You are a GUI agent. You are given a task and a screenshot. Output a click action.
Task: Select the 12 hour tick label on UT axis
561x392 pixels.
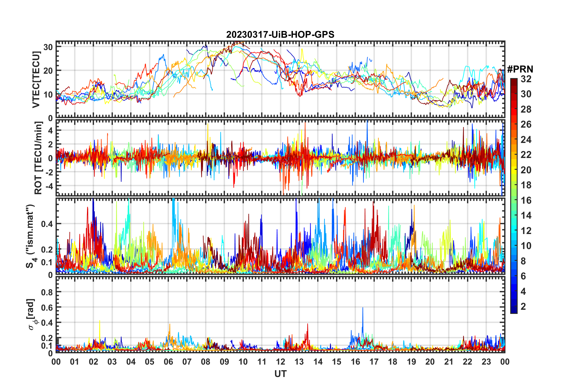pyautogui.click(x=280, y=362)
